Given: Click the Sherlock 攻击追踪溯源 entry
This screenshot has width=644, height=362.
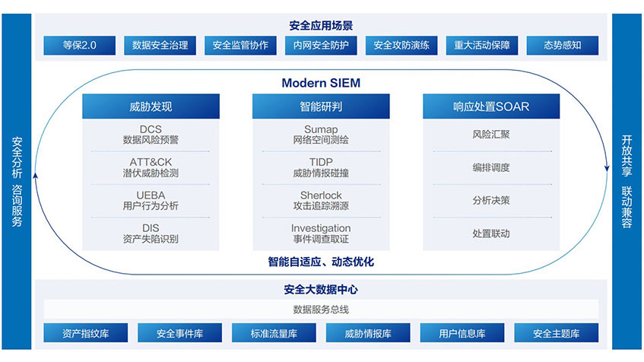Looking at the screenshot, I should tap(321, 200).
